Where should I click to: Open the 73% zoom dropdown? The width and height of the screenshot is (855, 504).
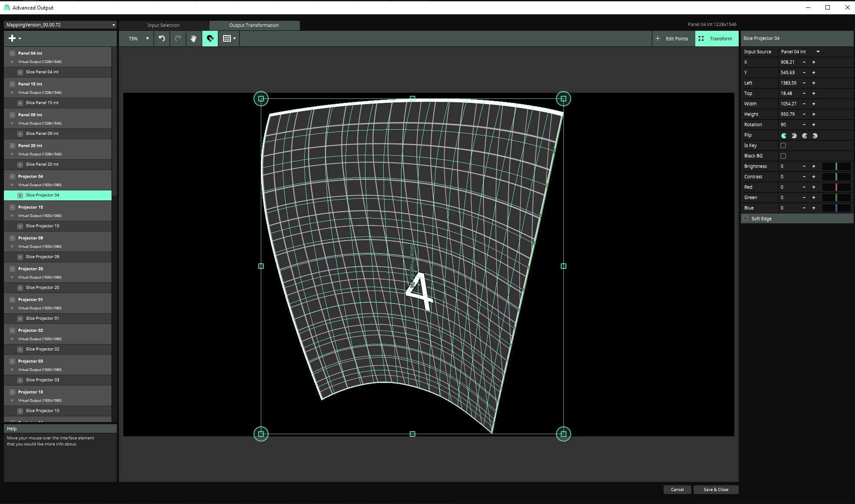138,39
